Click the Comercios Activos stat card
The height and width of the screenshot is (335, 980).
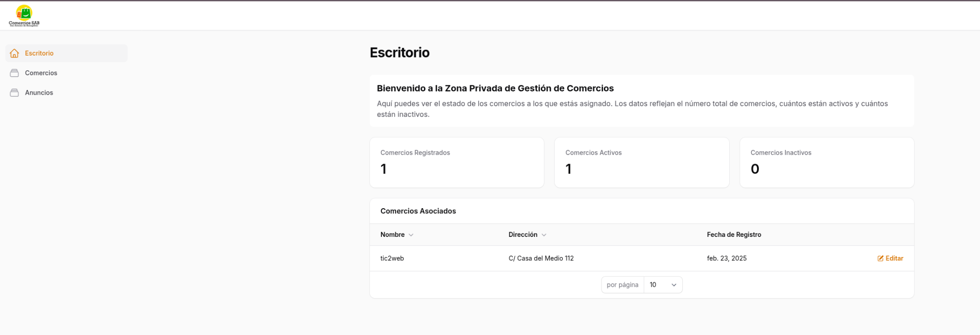[641, 162]
